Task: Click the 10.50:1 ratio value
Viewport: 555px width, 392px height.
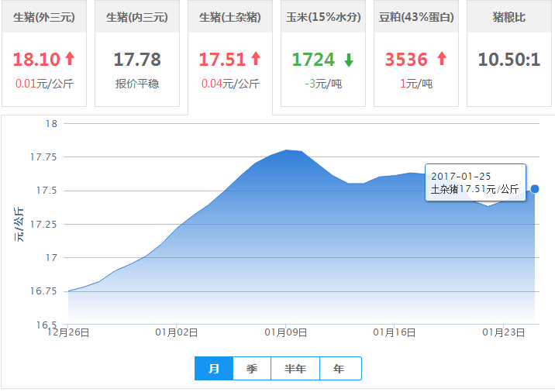Action: [x=508, y=60]
